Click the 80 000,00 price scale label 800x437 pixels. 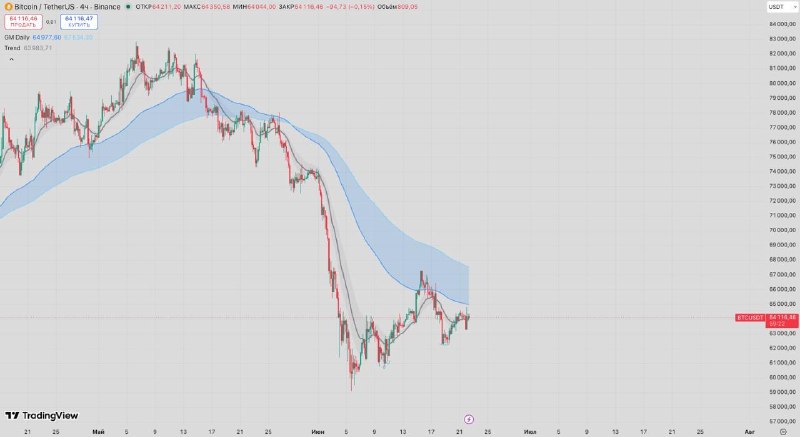783,83
